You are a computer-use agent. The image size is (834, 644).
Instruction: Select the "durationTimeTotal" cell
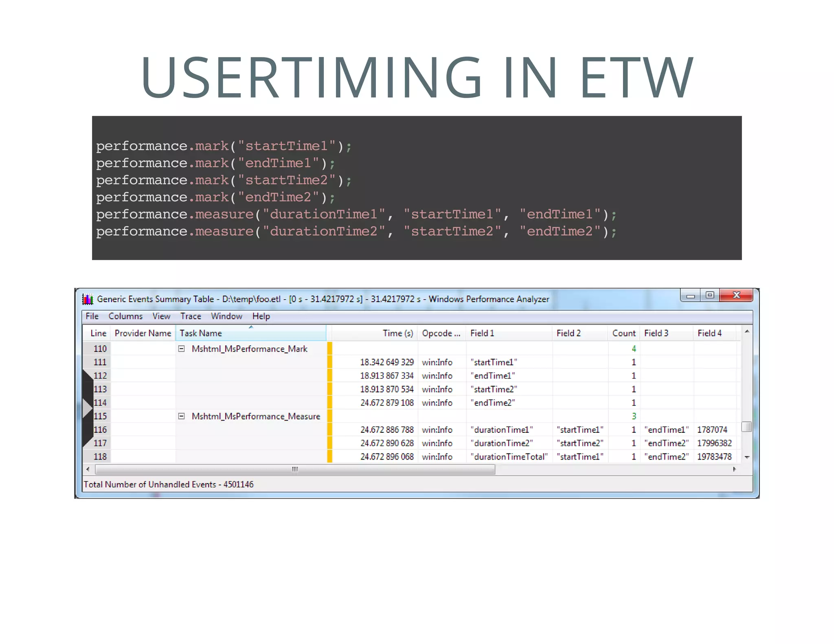[509, 456]
